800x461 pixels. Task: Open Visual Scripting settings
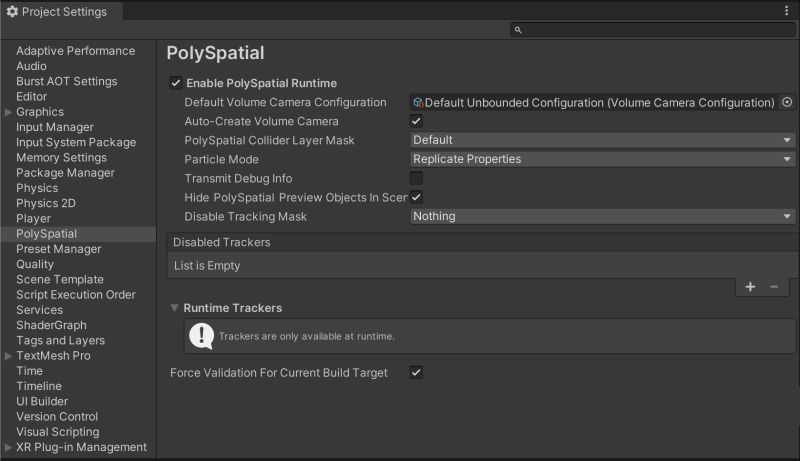58,432
